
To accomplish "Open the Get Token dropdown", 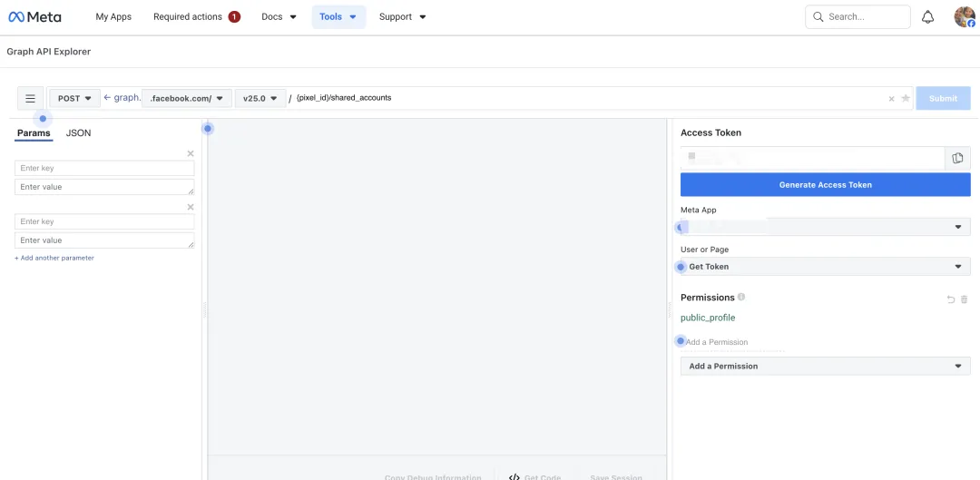I will [x=825, y=266].
